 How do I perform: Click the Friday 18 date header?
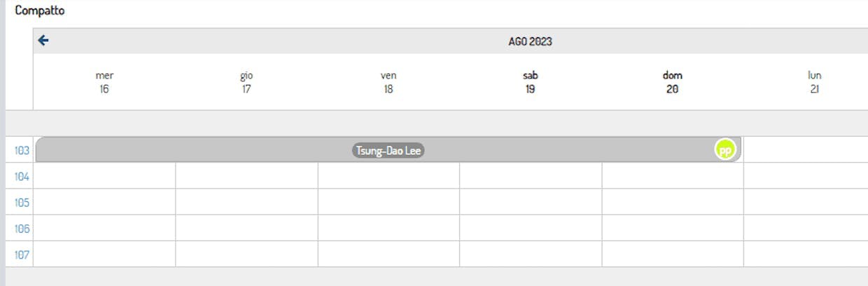388,82
